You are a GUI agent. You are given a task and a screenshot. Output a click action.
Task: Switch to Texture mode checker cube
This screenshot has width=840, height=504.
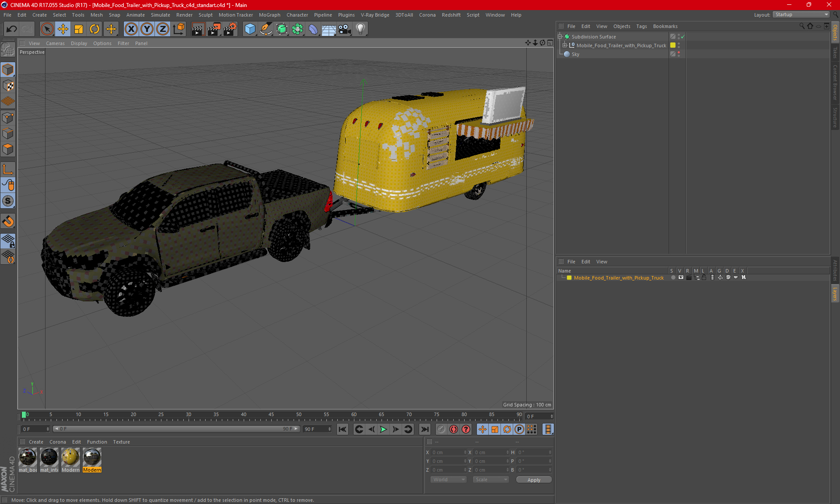(x=8, y=86)
